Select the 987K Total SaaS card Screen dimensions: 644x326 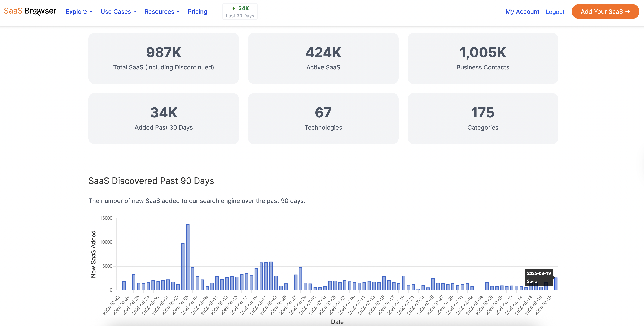coord(164,58)
